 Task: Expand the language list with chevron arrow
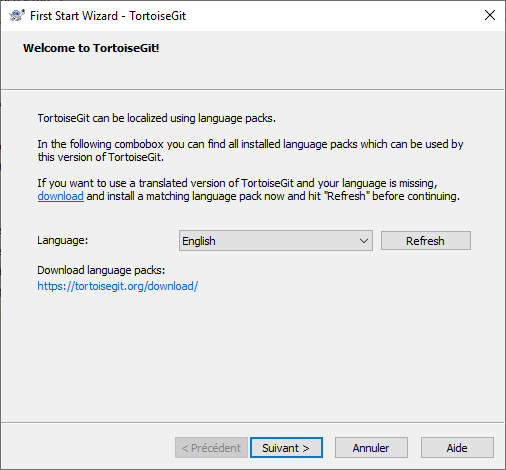tap(364, 241)
